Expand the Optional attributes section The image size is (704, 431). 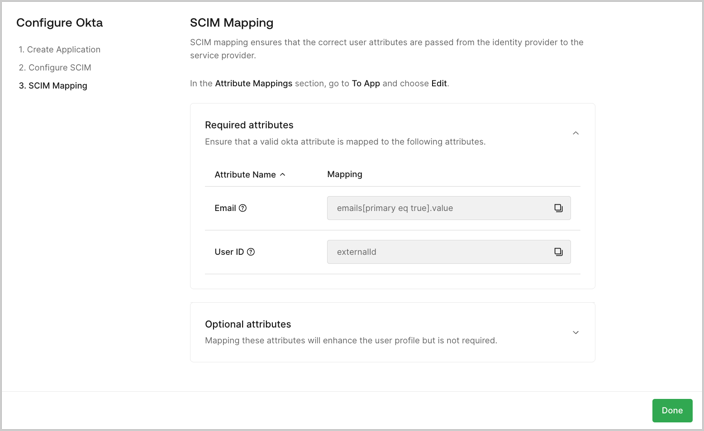coord(576,332)
